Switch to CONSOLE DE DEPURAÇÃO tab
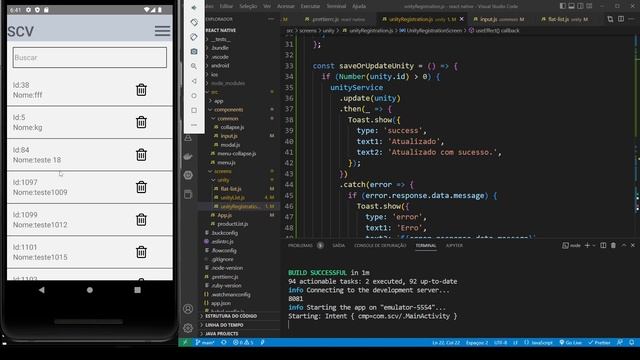640x360 pixels. pyautogui.click(x=380, y=245)
